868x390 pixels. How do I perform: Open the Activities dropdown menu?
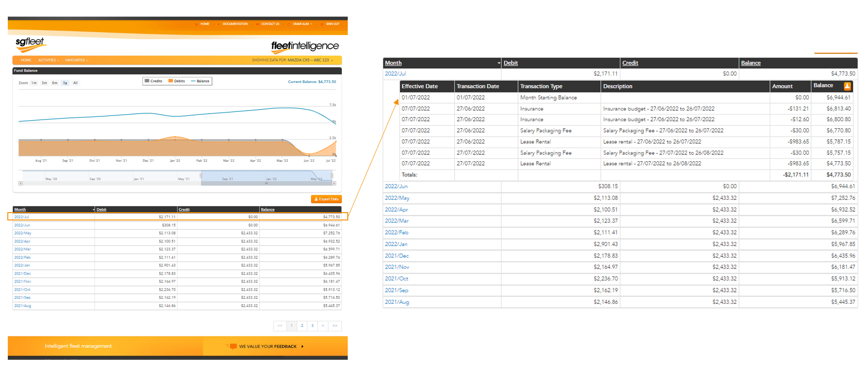click(49, 60)
